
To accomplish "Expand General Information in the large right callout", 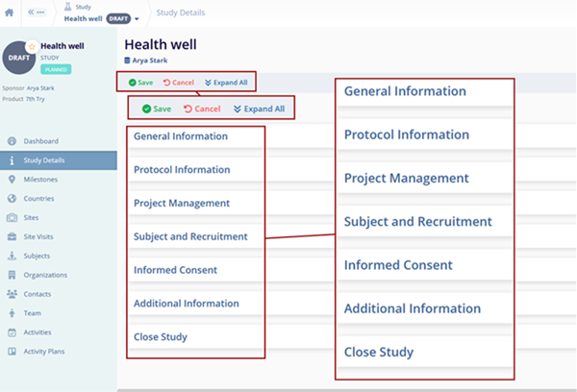I will 405,91.
